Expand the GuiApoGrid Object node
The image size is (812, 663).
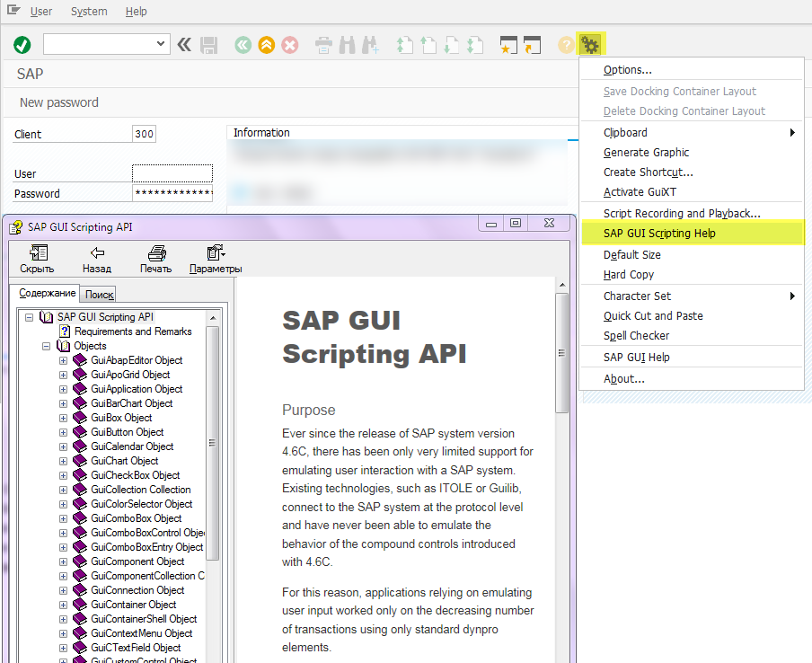click(63, 375)
